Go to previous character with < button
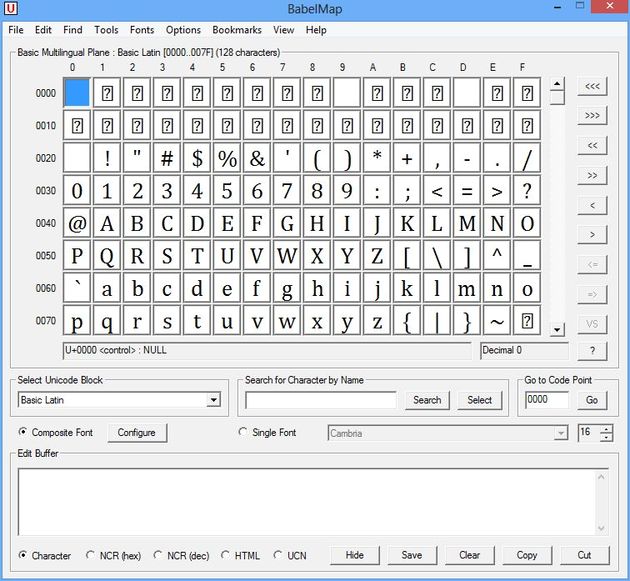630x581 pixels. (592, 205)
